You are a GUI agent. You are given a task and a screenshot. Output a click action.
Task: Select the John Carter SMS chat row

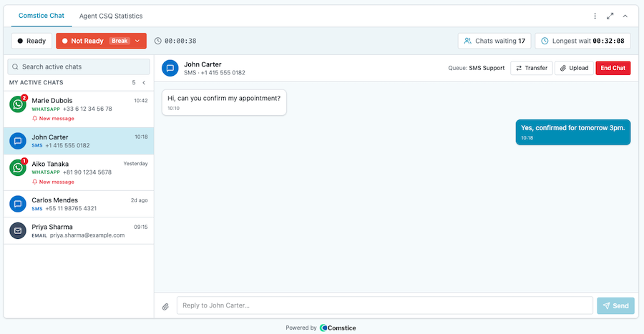pyautogui.click(x=79, y=141)
